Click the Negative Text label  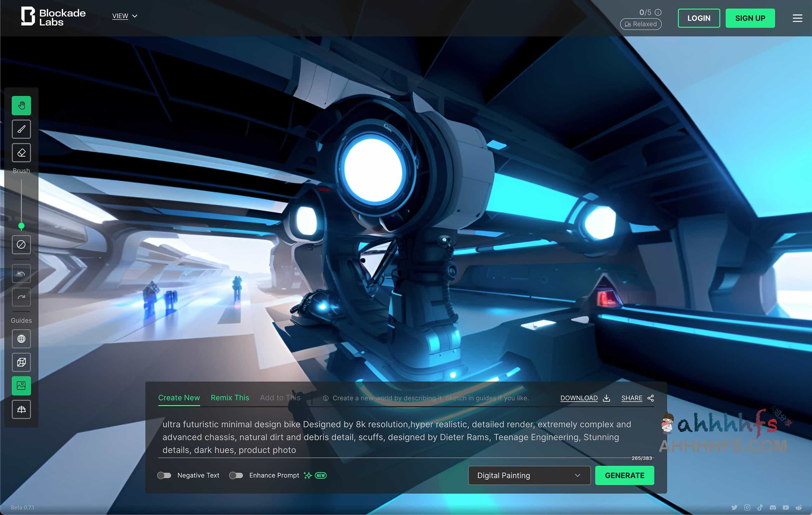point(198,476)
